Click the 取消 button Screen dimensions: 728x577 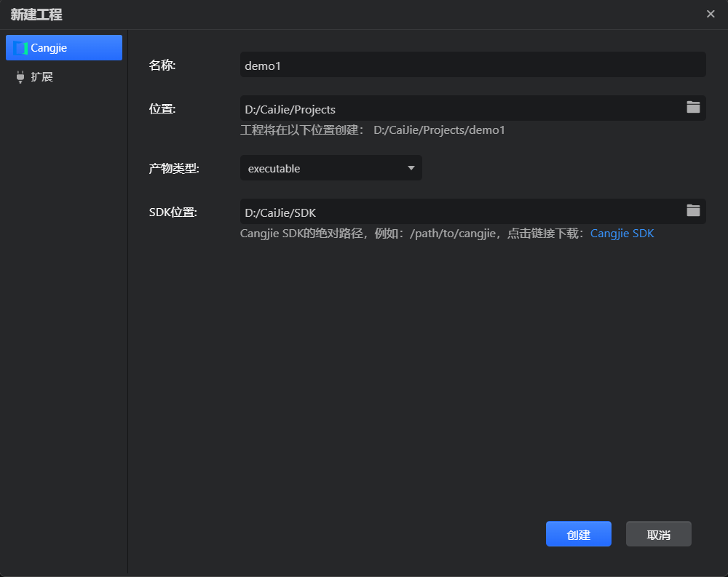658,534
